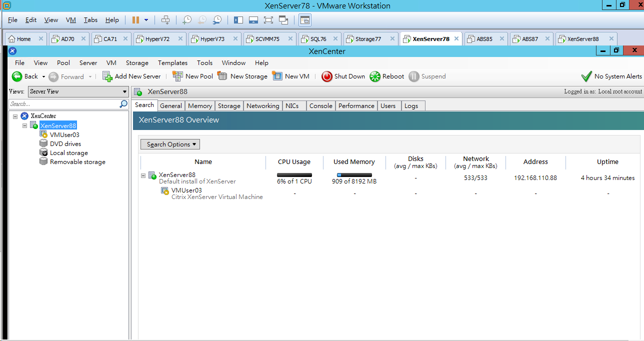Click the console view icon in VMware toolbar
644x341 pixels.
[305, 20]
